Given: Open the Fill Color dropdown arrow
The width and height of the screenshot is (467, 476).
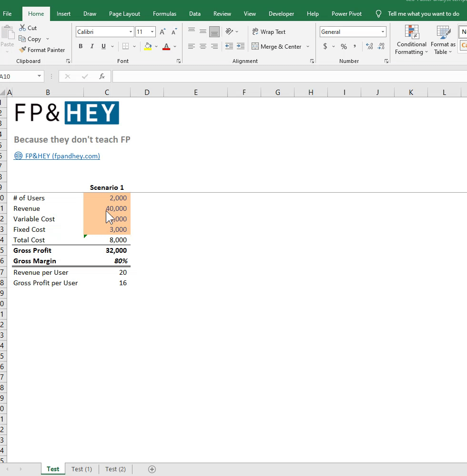Looking at the screenshot, I should pos(156,47).
